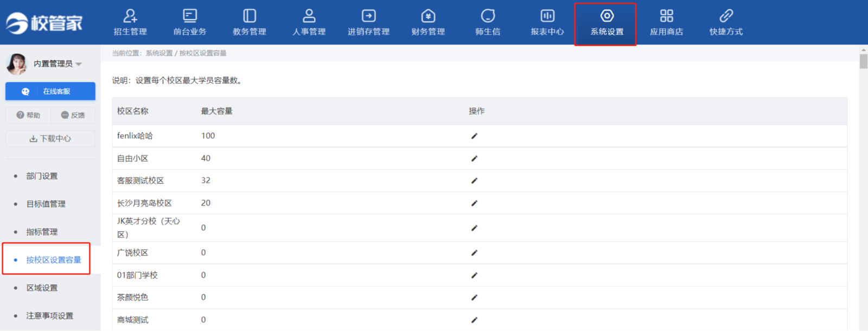
Task: Click the 商城测试 campus name
Action: click(133, 320)
